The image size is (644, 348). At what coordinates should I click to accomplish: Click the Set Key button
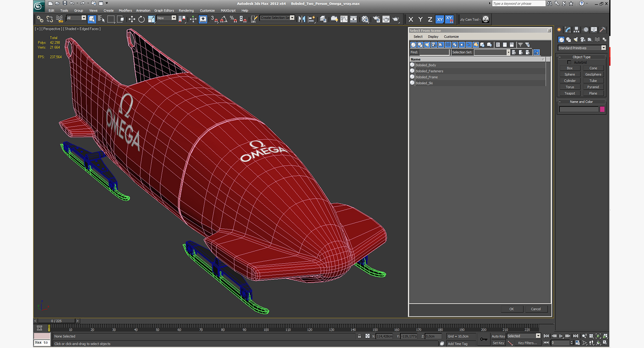(498, 343)
